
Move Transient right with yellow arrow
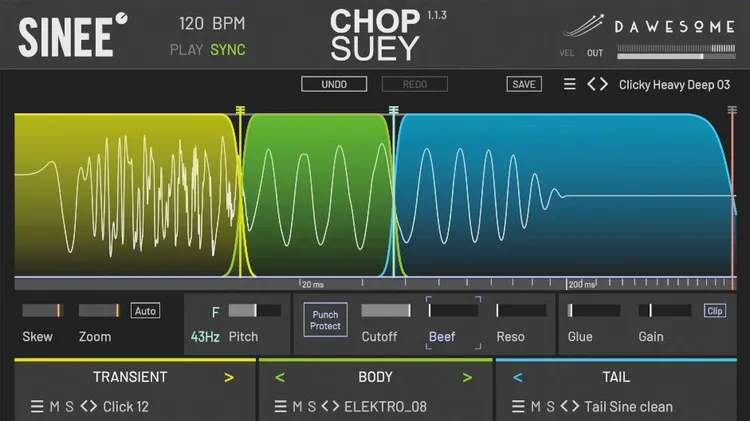coord(229,378)
